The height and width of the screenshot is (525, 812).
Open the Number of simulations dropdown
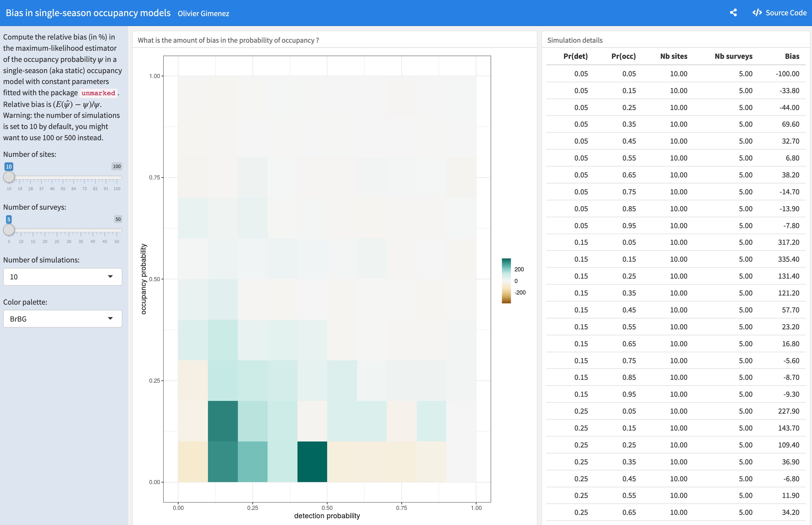point(62,277)
